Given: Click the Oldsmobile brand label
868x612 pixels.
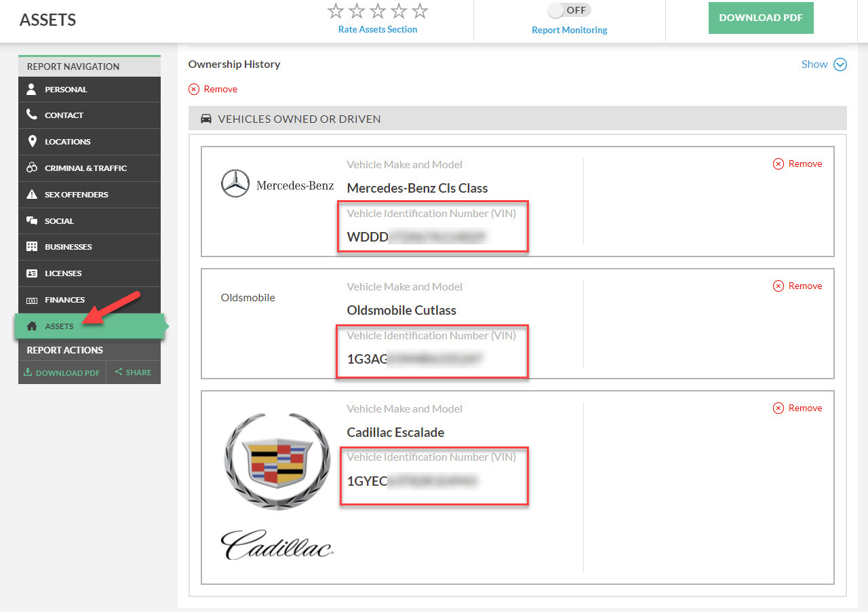Looking at the screenshot, I should [x=248, y=297].
